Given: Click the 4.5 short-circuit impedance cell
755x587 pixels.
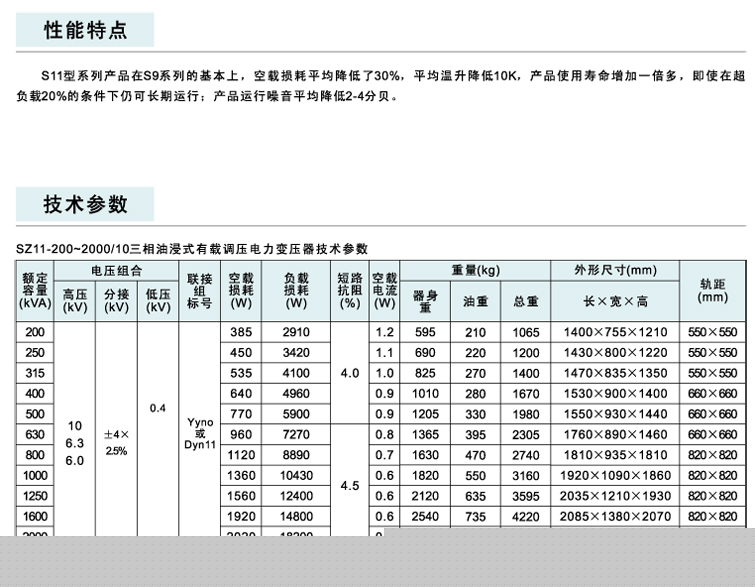Looking at the screenshot, I should 349,486.
